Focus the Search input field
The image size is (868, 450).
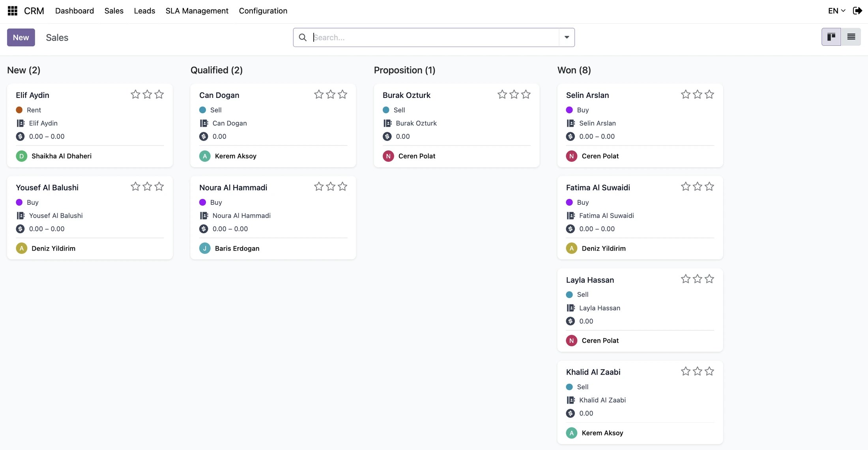pos(434,37)
